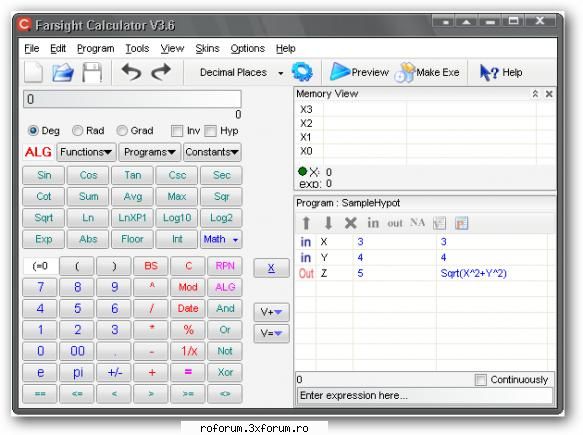583x435 pixels.
Task: Click the Log10 button
Action: [x=177, y=218]
